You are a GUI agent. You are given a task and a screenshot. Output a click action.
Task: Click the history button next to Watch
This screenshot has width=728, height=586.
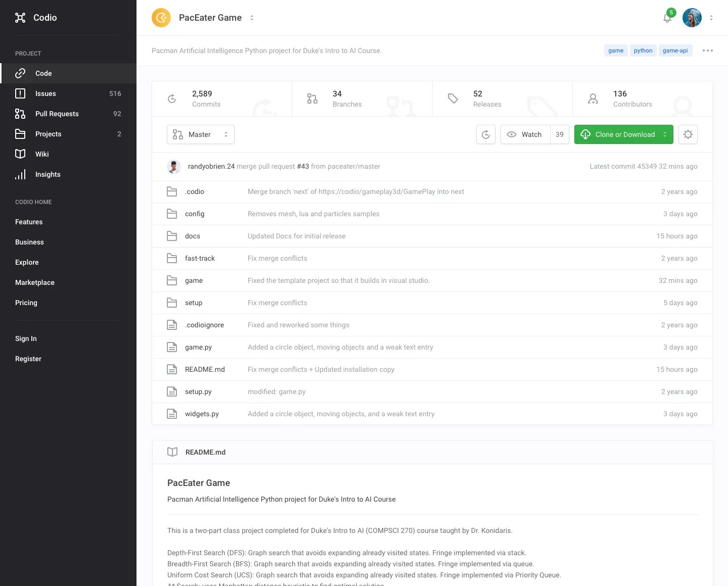tap(486, 134)
